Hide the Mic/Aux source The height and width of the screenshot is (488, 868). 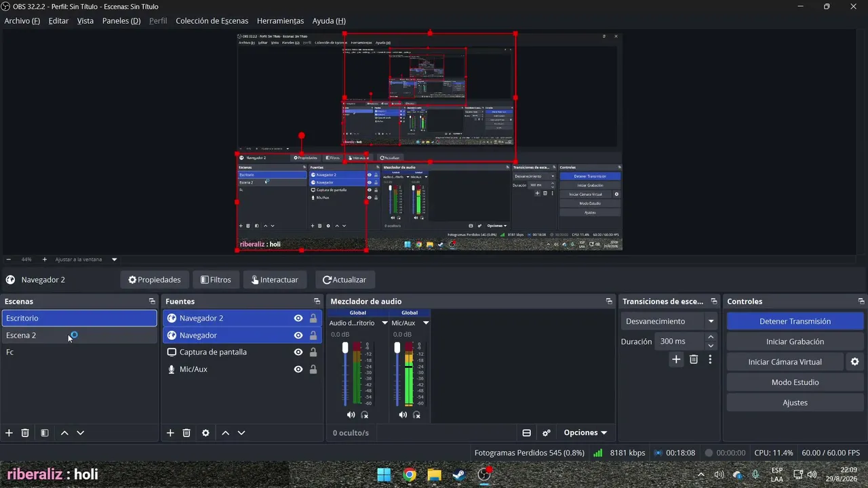tap(298, 369)
